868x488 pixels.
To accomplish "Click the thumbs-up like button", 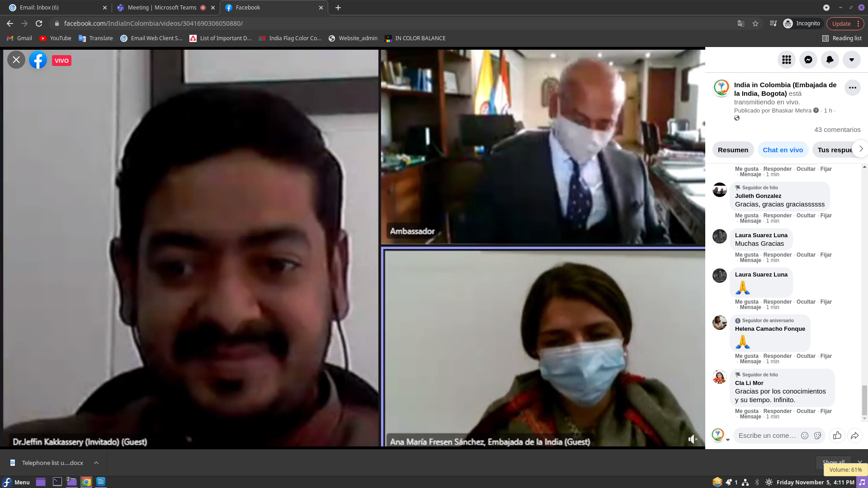I will tap(837, 436).
